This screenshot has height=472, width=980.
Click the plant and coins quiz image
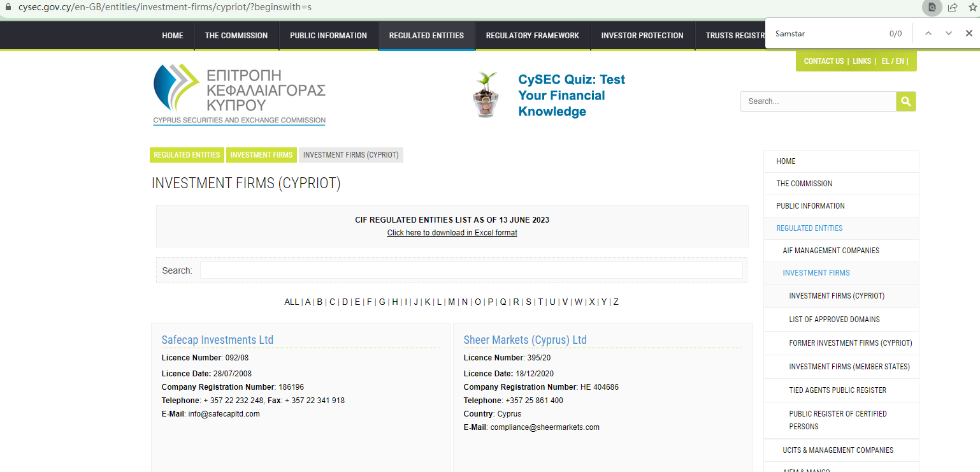(486, 94)
